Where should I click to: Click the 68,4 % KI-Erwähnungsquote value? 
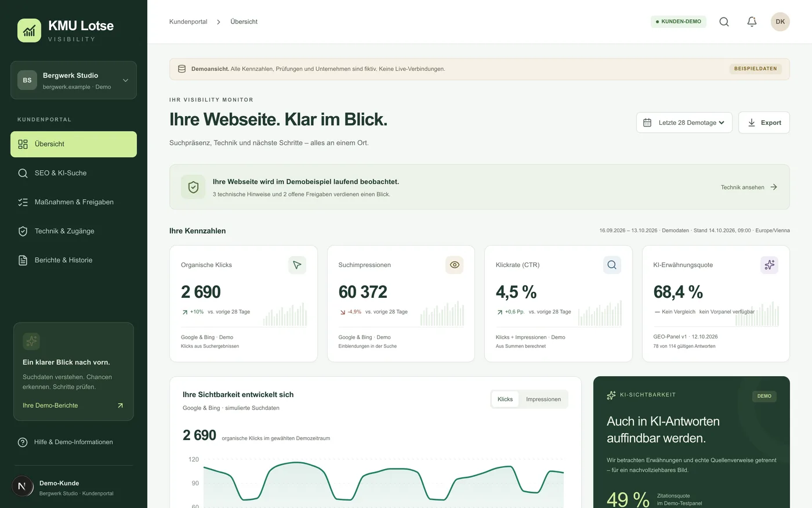[x=678, y=292]
